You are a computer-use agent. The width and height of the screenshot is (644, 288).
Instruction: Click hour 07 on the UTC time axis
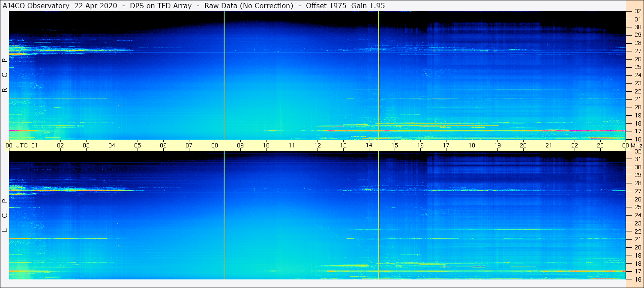coord(189,145)
